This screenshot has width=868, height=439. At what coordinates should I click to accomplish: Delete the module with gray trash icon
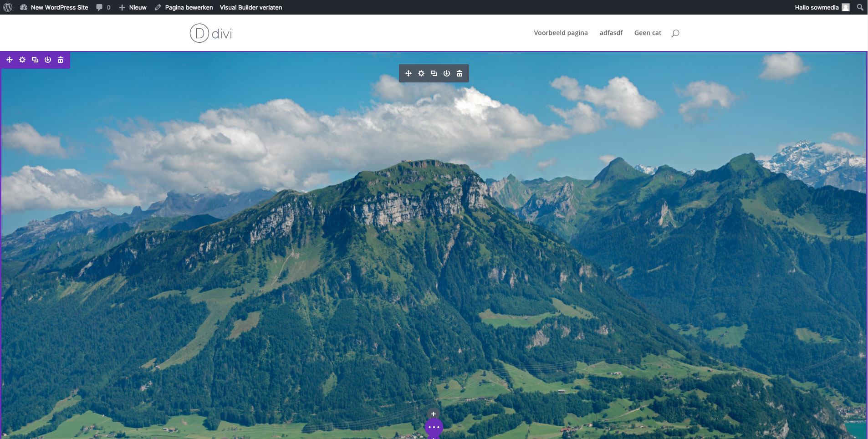460,73
